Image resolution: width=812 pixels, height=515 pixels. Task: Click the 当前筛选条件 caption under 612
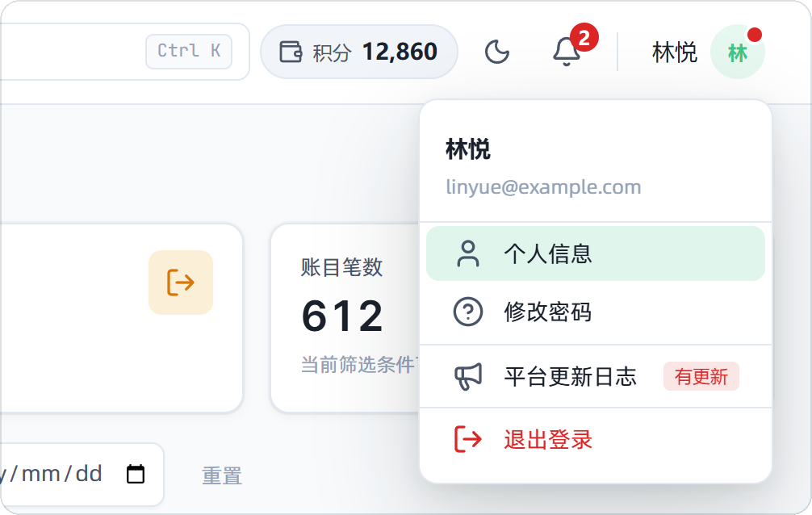click(x=360, y=366)
